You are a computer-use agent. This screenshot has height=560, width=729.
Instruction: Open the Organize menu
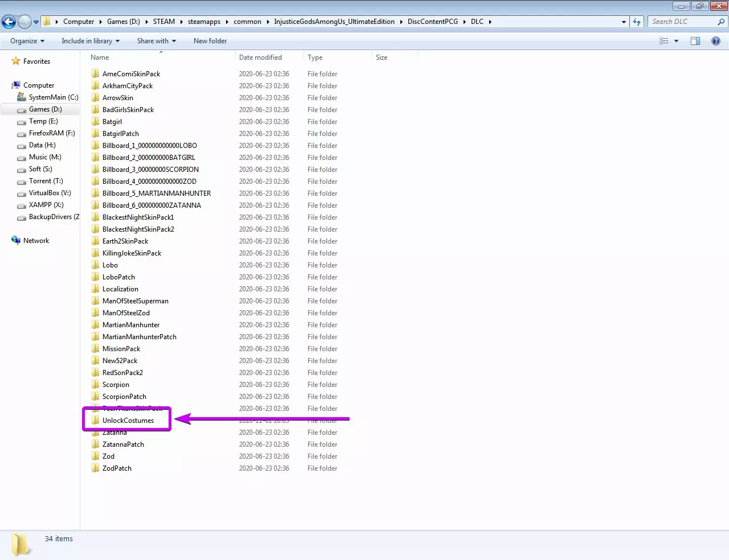27,41
